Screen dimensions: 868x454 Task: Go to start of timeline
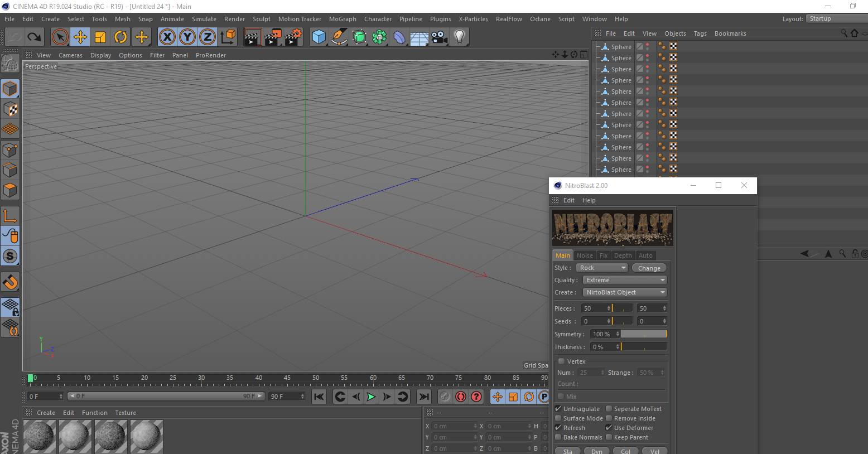point(319,397)
